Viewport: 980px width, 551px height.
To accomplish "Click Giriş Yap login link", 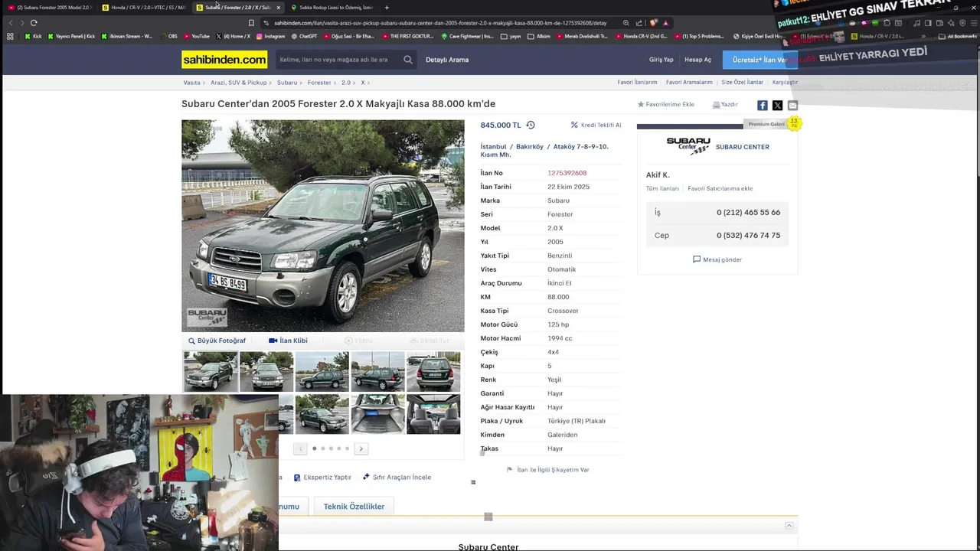I will point(661,60).
